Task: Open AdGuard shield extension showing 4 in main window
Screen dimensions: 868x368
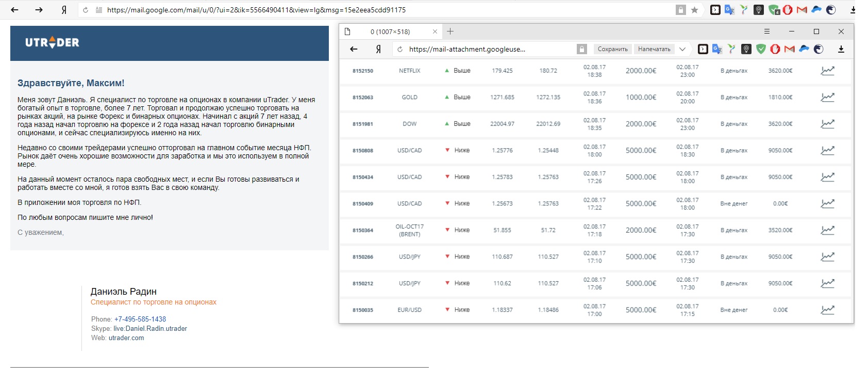Action: click(x=774, y=10)
